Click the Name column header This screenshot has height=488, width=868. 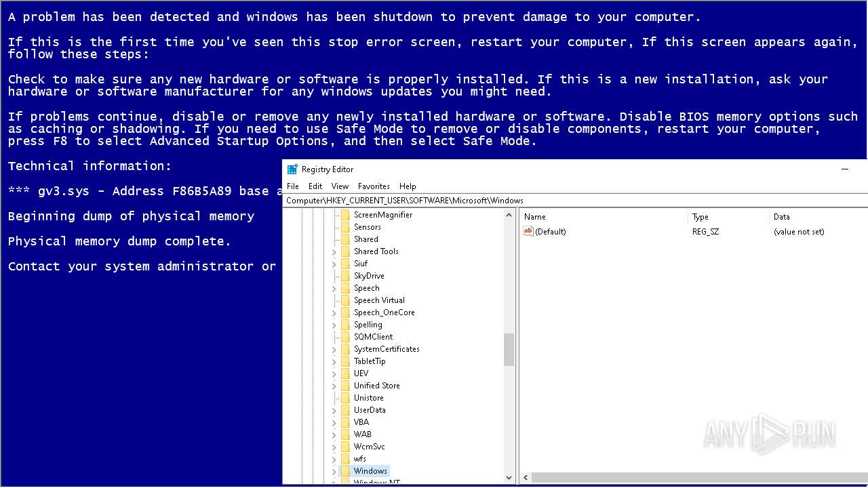pyautogui.click(x=604, y=217)
